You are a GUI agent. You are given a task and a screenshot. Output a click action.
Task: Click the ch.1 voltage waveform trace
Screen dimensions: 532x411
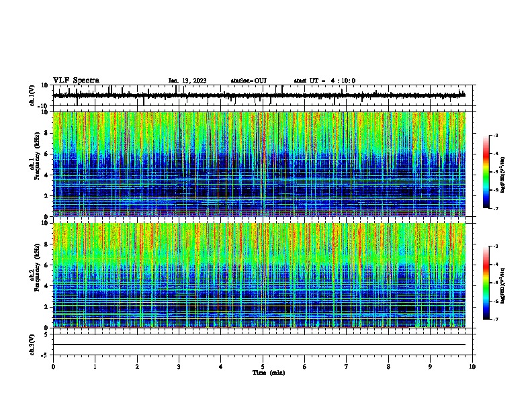click(259, 95)
